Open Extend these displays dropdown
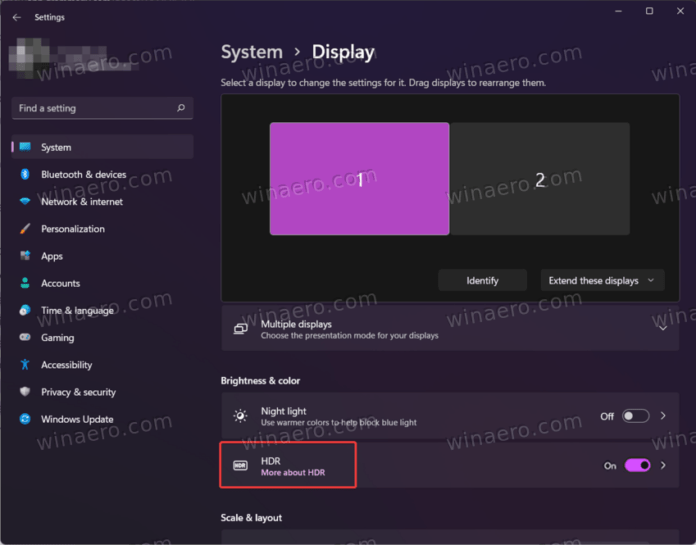Image resolution: width=696 pixels, height=545 pixels. click(x=602, y=280)
